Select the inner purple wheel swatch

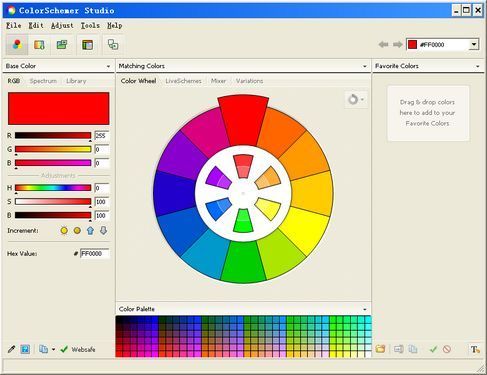click(x=218, y=178)
